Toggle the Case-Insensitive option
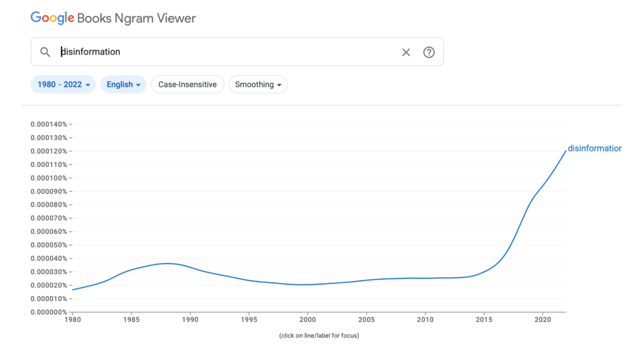 coord(188,84)
